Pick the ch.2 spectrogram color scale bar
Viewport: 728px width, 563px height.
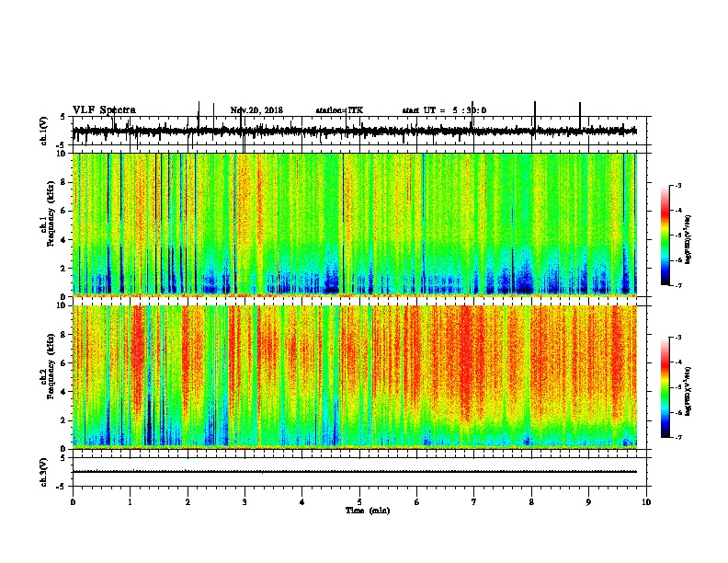(x=665, y=387)
